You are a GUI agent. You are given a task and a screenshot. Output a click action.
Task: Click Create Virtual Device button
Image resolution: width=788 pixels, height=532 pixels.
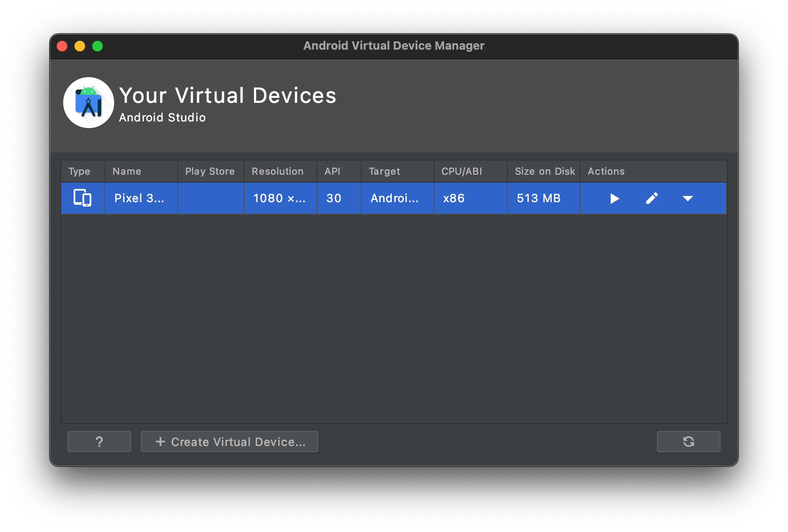tap(229, 442)
